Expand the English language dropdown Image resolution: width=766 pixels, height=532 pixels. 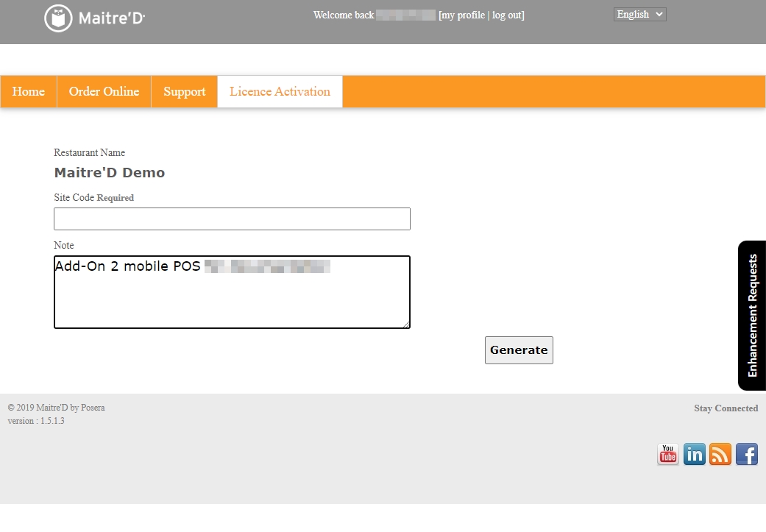coord(639,14)
